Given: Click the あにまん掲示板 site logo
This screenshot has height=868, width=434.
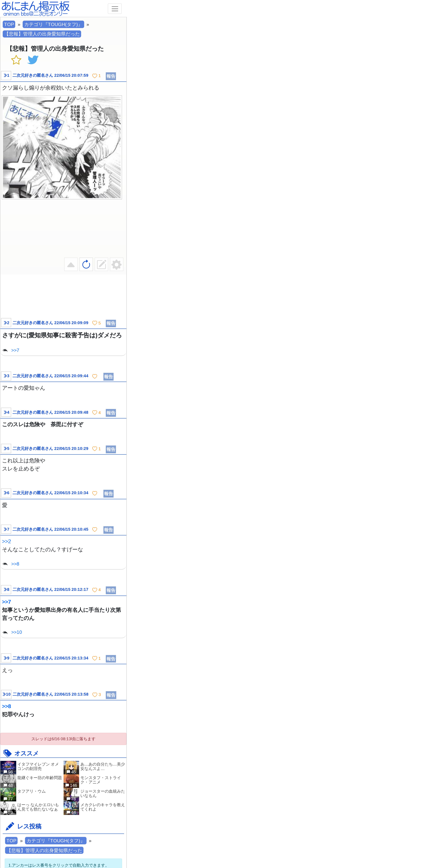Looking at the screenshot, I should point(35,9).
